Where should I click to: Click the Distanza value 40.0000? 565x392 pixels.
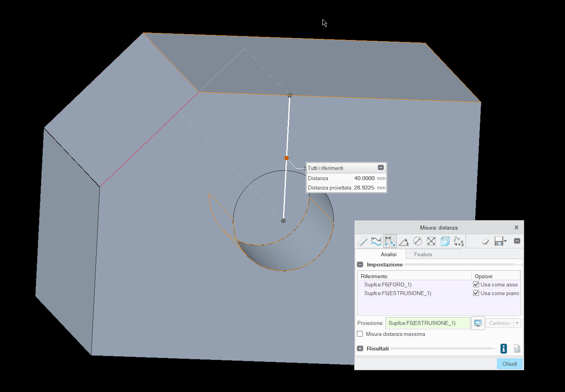364,178
